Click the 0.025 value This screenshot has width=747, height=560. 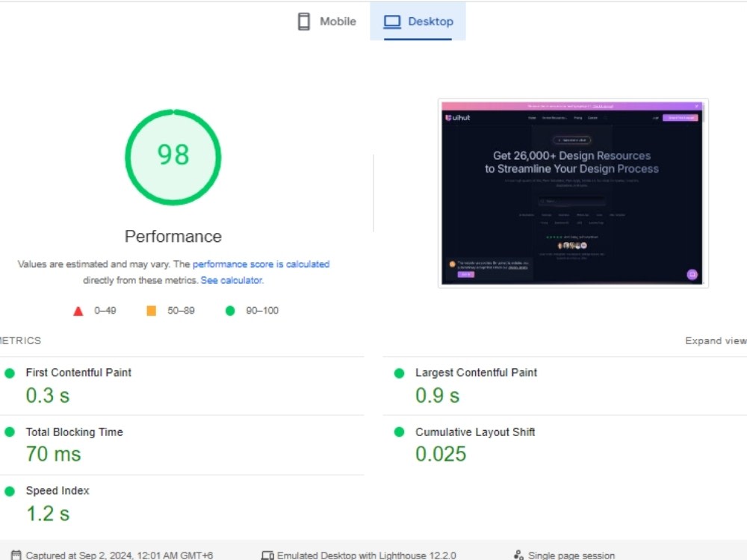441,454
